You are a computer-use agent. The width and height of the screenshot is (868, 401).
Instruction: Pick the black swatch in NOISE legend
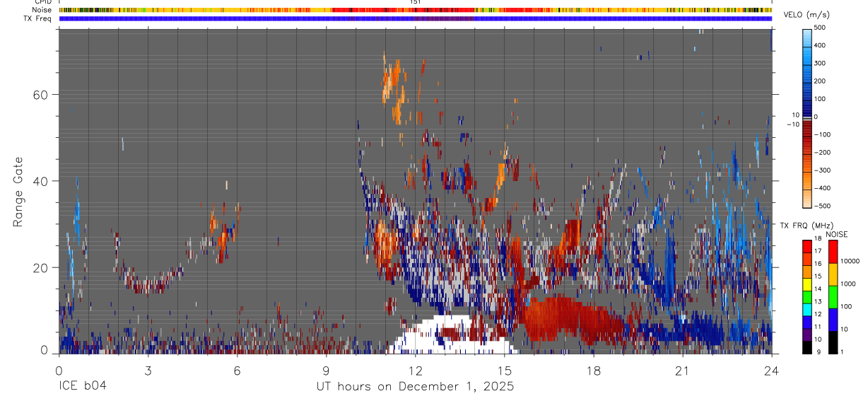[x=833, y=342]
